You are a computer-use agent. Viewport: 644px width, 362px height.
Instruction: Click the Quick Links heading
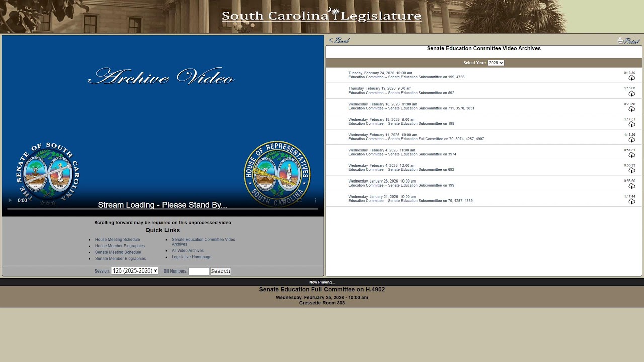[x=163, y=230]
